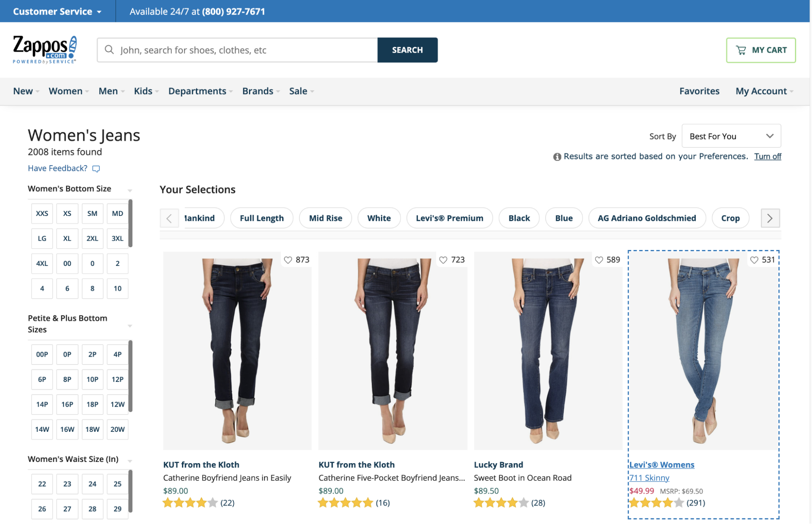Click the search magnifier icon

(x=109, y=50)
